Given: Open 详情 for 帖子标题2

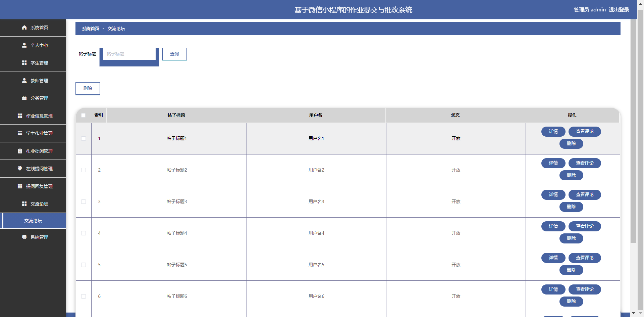Looking at the screenshot, I should coord(553,163).
